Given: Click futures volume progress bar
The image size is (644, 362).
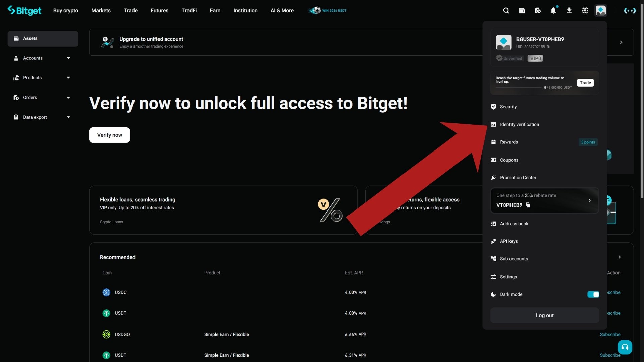Looking at the screenshot, I should (x=519, y=88).
